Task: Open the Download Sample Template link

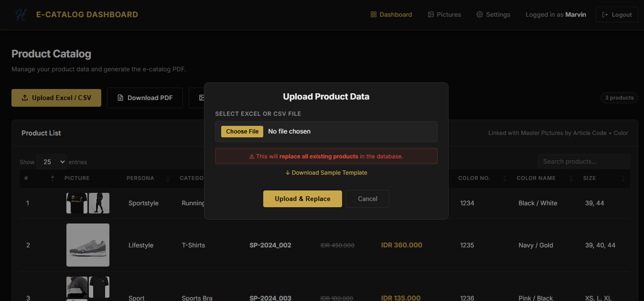Action: tap(326, 173)
